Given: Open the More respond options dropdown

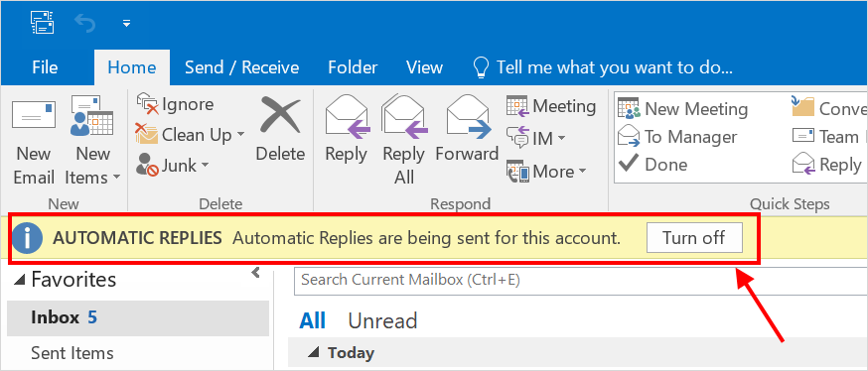Looking at the screenshot, I should click(x=546, y=172).
